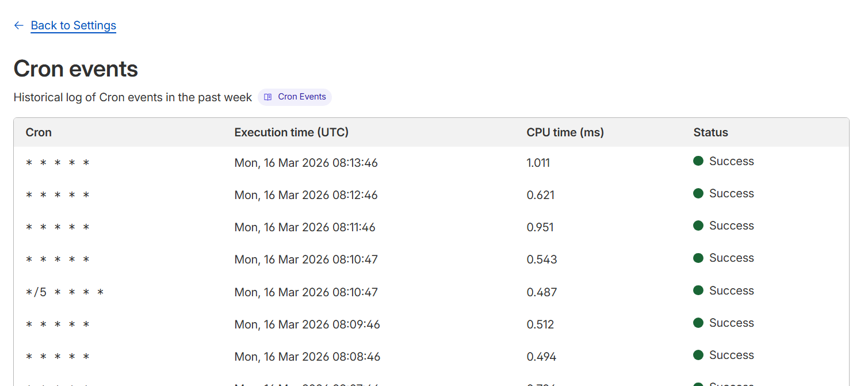Click the Cron events page heading
Screen dimensions: 868x386
(x=76, y=69)
